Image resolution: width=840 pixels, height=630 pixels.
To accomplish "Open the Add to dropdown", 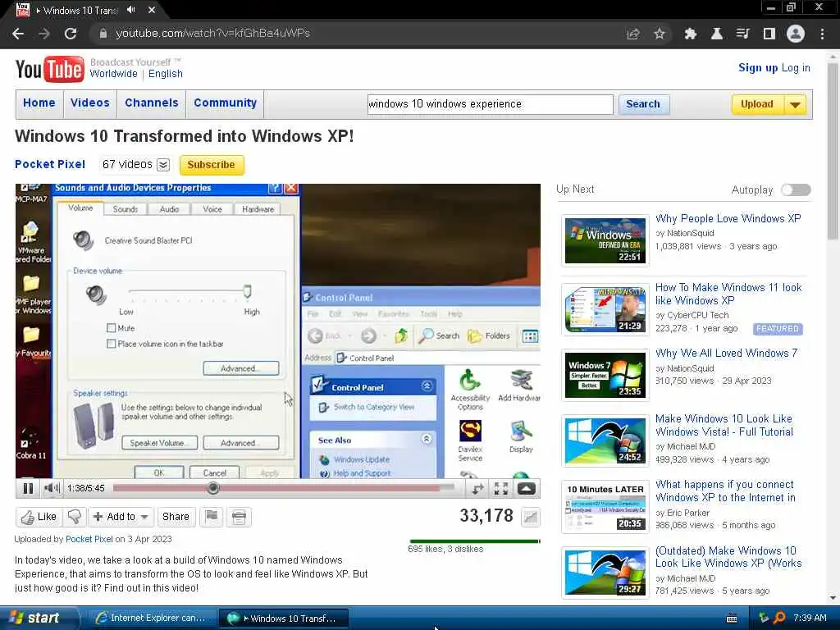I will pyautogui.click(x=121, y=517).
